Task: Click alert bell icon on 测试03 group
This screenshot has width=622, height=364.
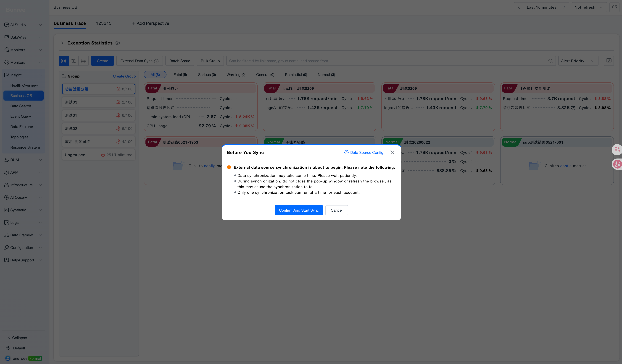Action: click(x=118, y=102)
